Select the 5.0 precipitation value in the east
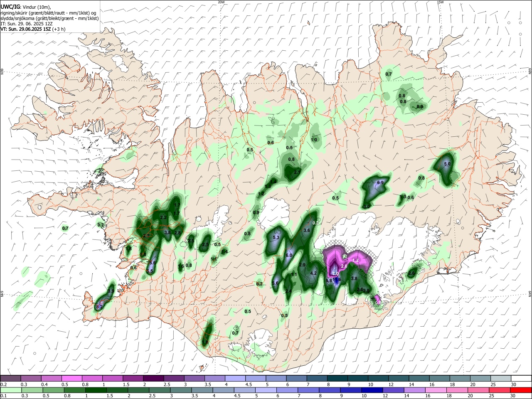Image resolution: width=532 pixels, height=399 pixels. point(447,164)
